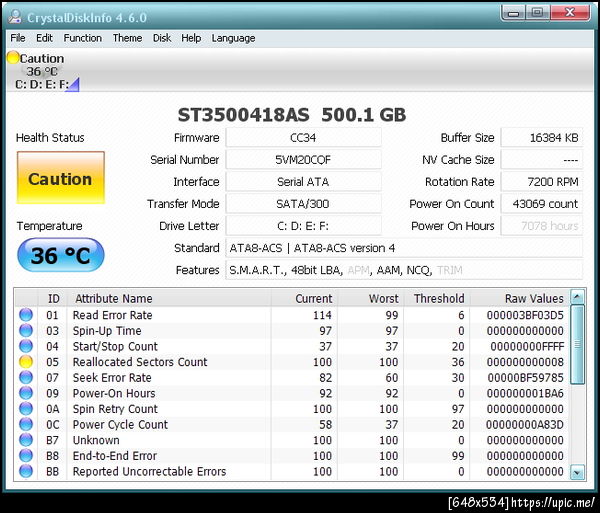Click the Interface field Serial ATA
The image size is (600, 513).
click(303, 182)
